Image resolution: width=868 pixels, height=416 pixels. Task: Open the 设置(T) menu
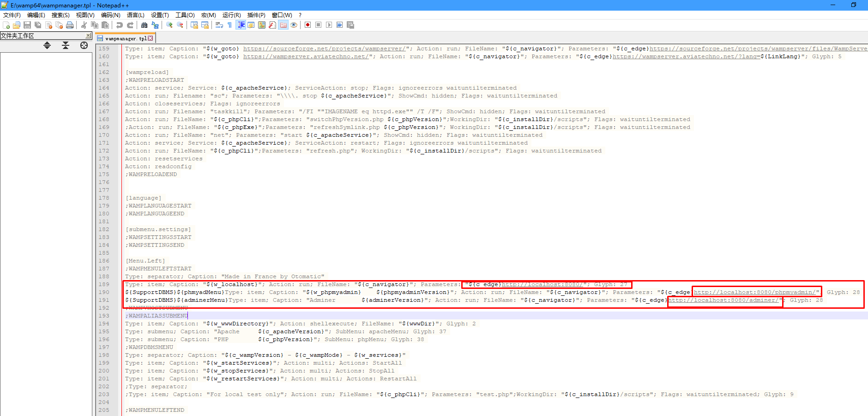point(160,15)
